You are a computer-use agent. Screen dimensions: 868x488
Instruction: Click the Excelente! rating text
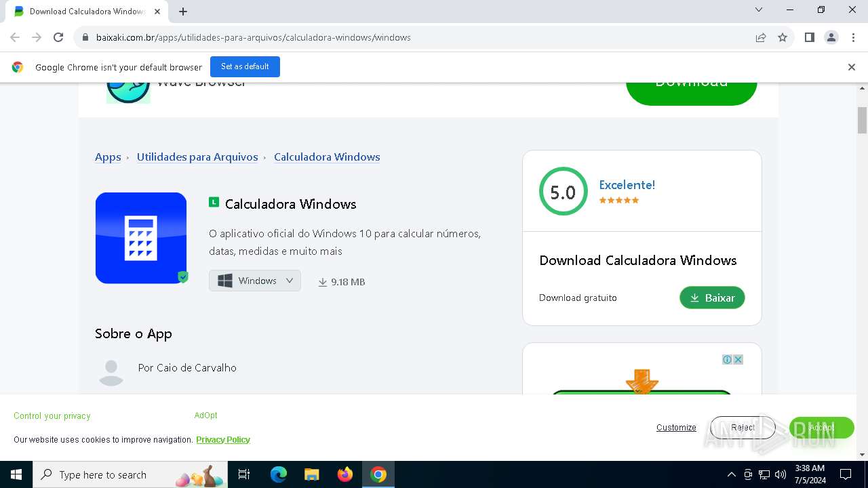point(627,185)
